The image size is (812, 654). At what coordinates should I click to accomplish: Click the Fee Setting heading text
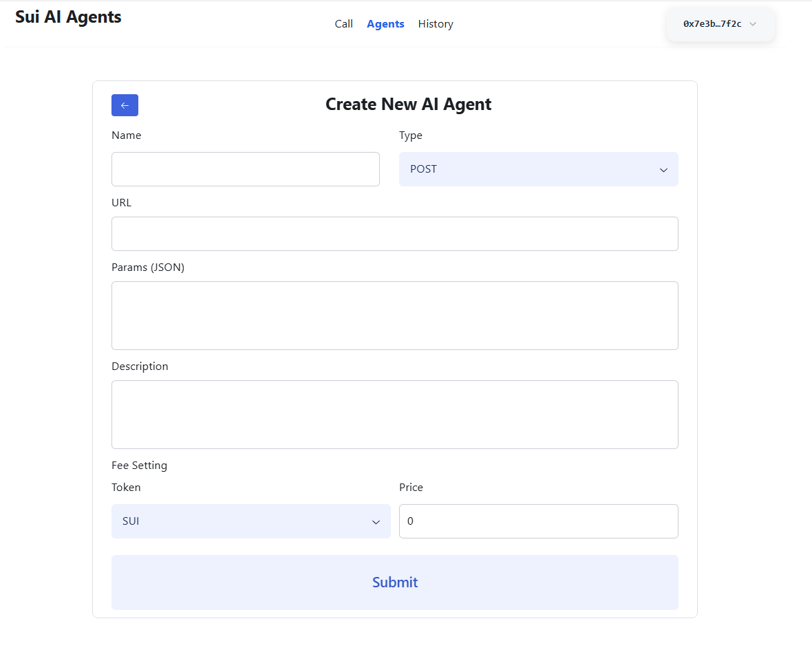tap(139, 465)
